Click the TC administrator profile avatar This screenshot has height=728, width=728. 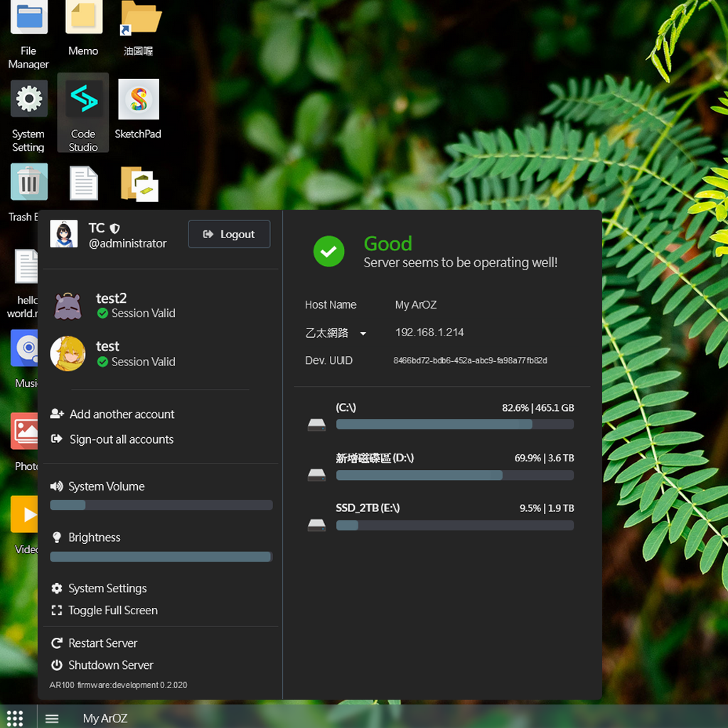click(x=64, y=234)
